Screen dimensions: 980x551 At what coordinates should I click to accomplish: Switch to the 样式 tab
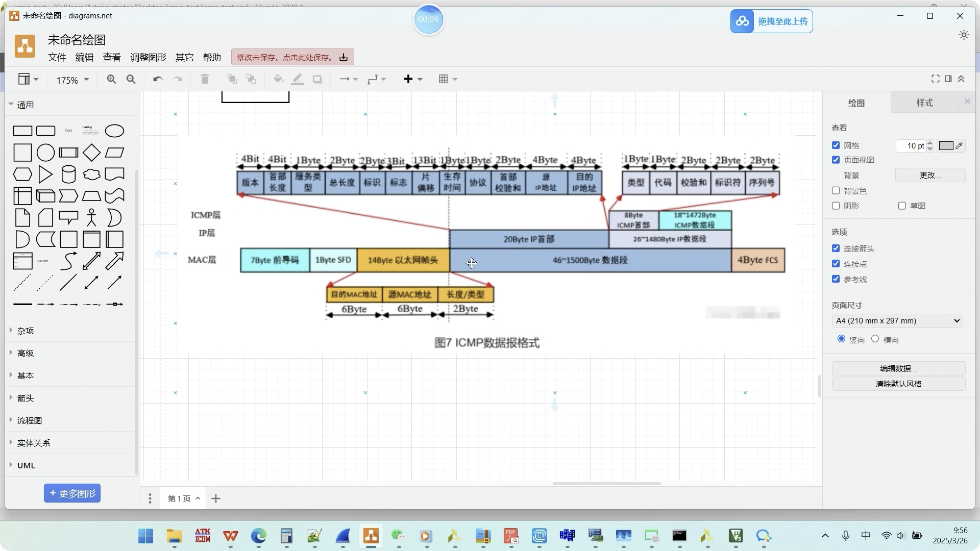coord(924,103)
